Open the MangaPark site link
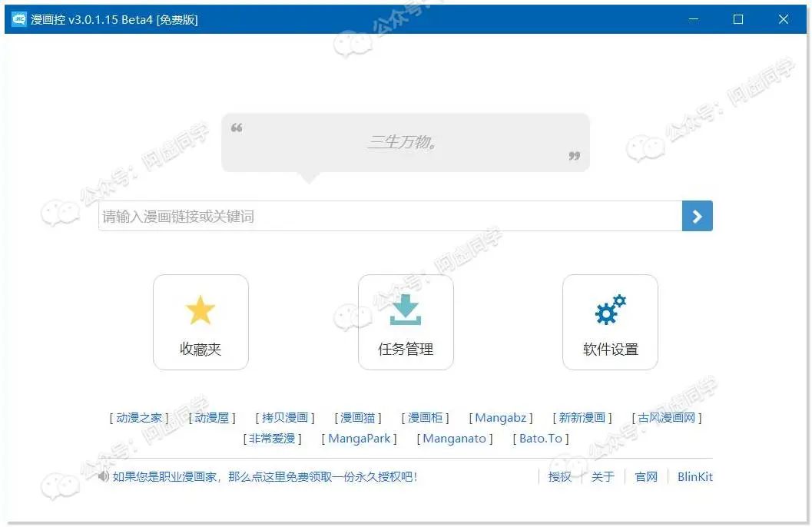 360,439
